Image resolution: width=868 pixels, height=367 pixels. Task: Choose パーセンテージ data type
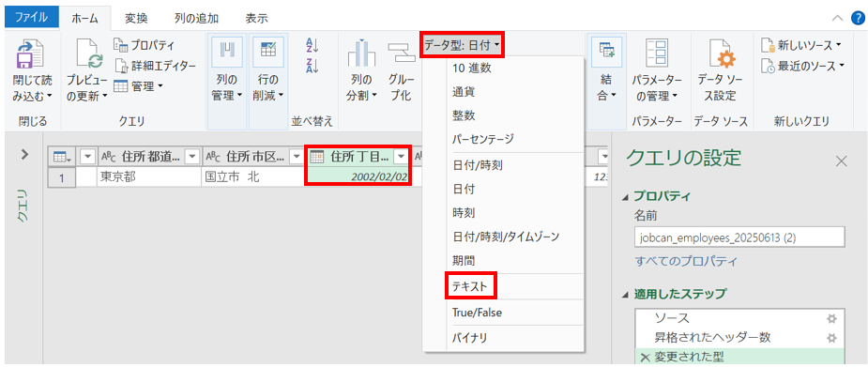coord(482,138)
